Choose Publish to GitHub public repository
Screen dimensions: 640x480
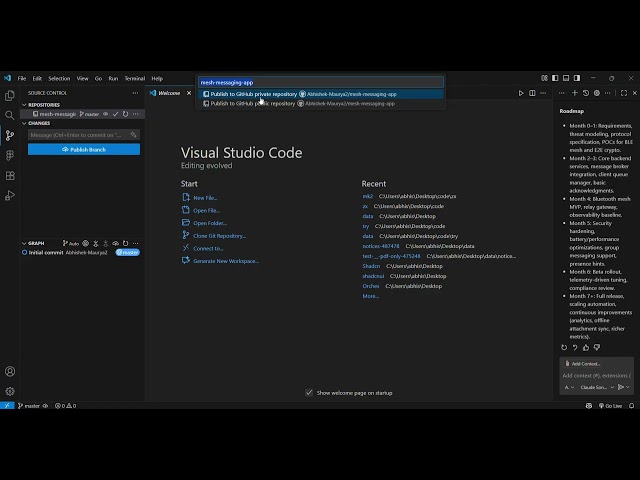click(321, 104)
